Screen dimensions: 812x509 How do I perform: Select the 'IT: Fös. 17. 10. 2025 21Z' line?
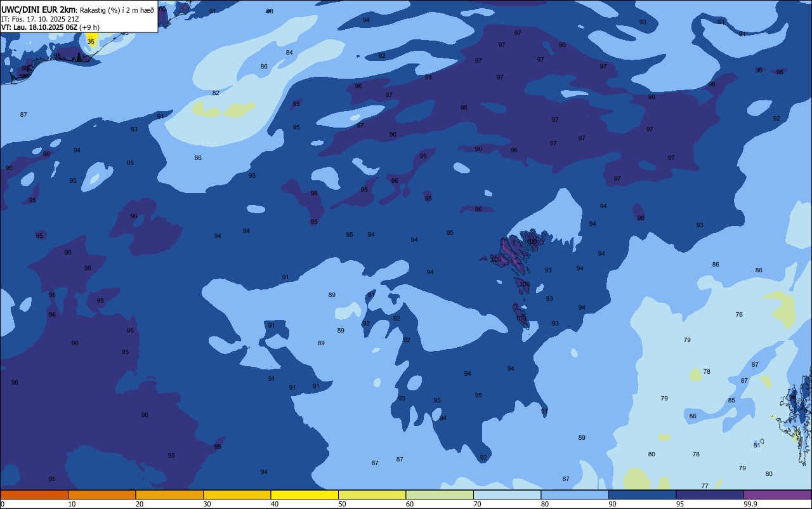(40, 18)
